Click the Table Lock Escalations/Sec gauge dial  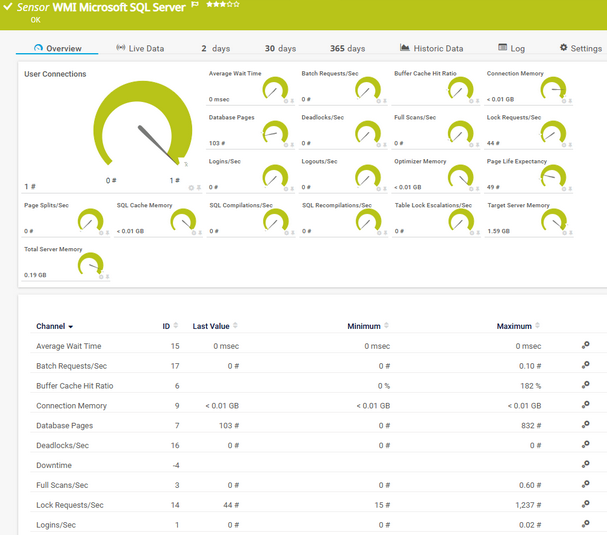[x=461, y=221]
